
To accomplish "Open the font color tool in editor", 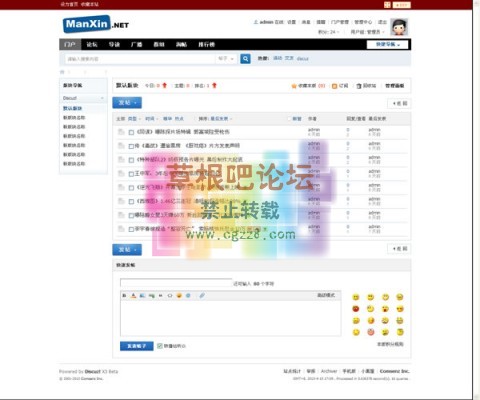I will (133, 296).
